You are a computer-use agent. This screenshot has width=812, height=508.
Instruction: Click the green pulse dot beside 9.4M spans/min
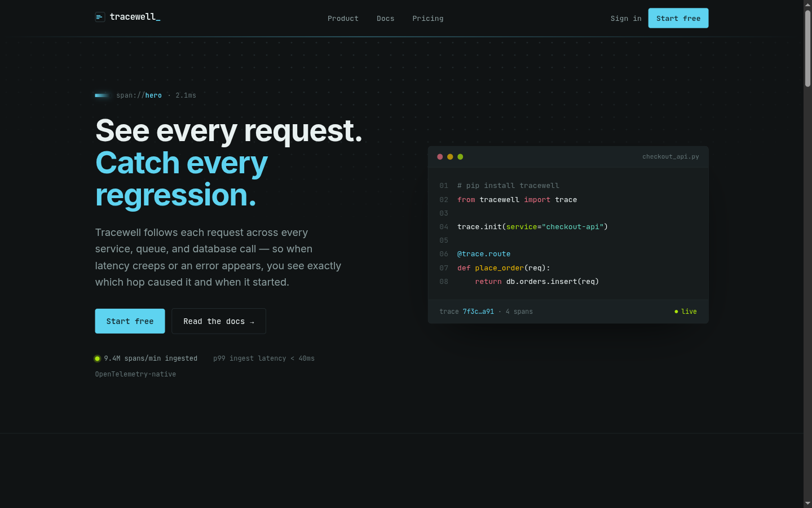tap(98, 358)
